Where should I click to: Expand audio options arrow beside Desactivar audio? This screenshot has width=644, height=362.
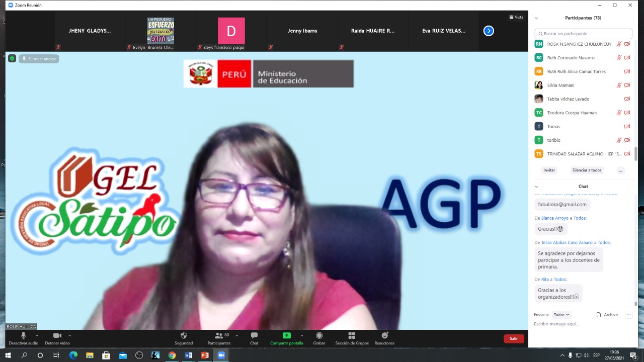click(x=37, y=335)
